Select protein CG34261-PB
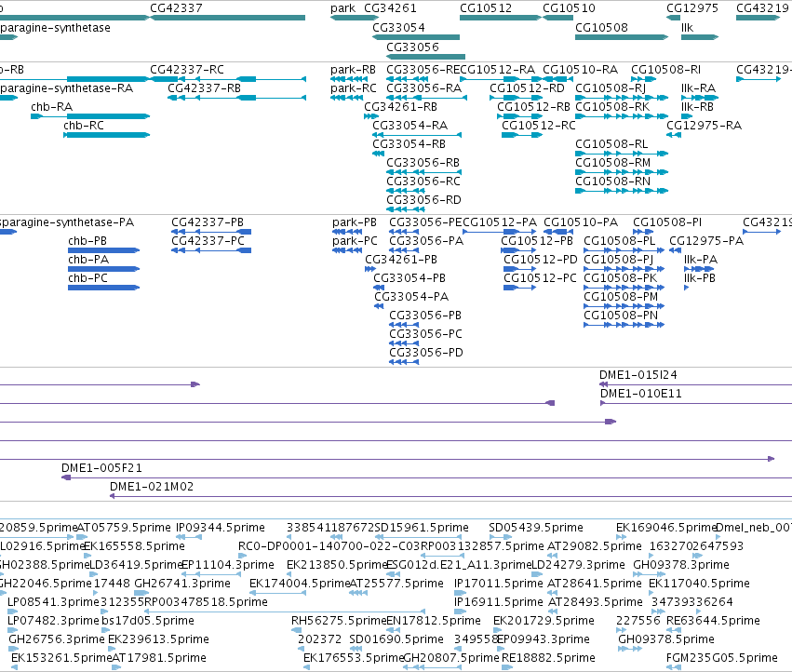 (401, 260)
